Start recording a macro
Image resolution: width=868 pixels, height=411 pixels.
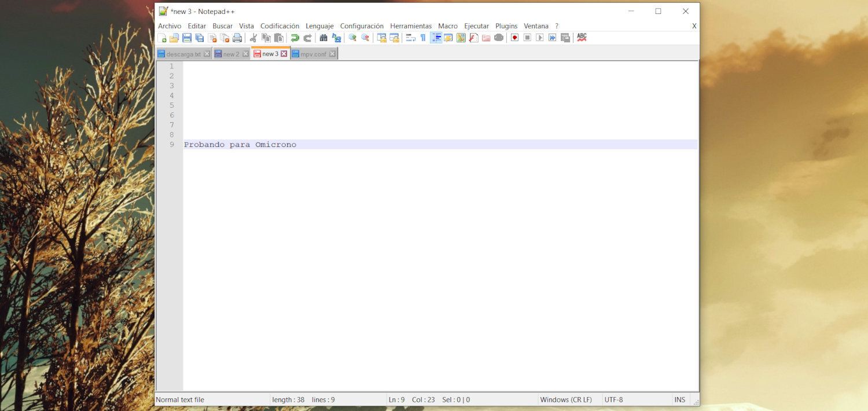pos(514,38)
